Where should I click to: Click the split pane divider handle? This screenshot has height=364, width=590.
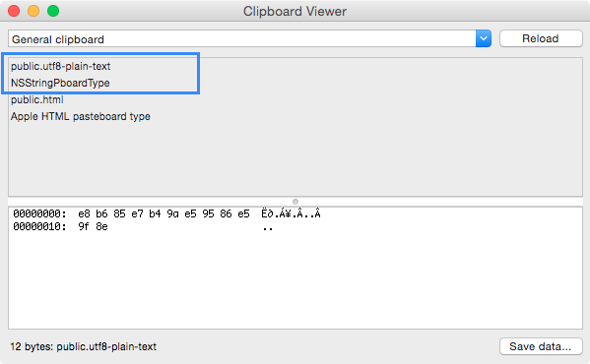coord(295,202)
